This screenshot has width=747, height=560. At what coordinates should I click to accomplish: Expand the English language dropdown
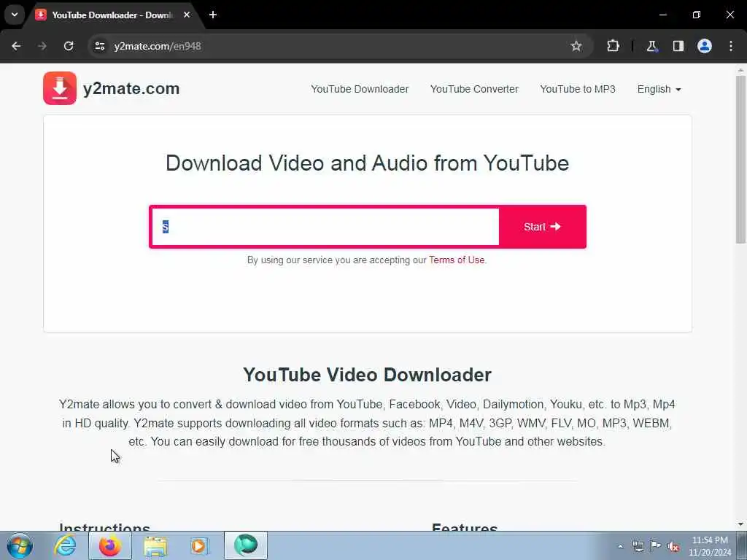coord(659,89)
